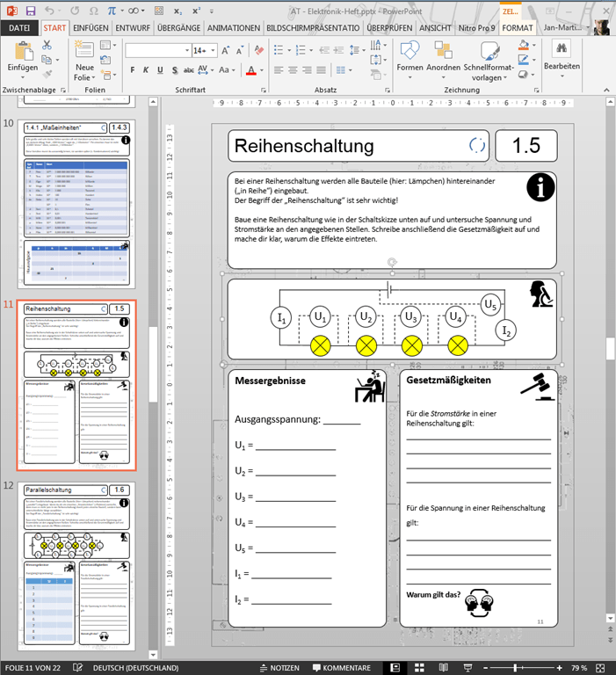
Task: Click the zoom slider handle
Action: [515, 668]
